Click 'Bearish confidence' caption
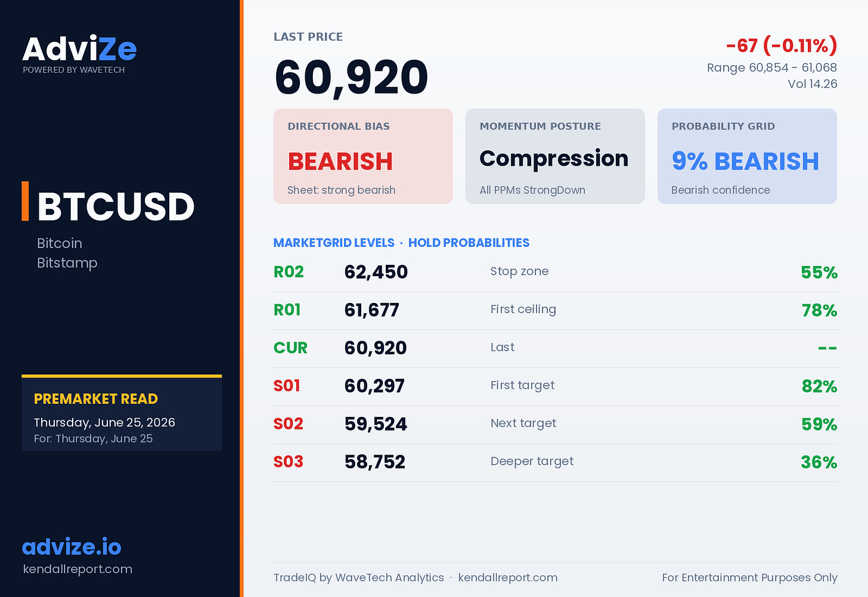Image resolution: width=868 pixels, height=597 pixels. (x=721, y=190)
